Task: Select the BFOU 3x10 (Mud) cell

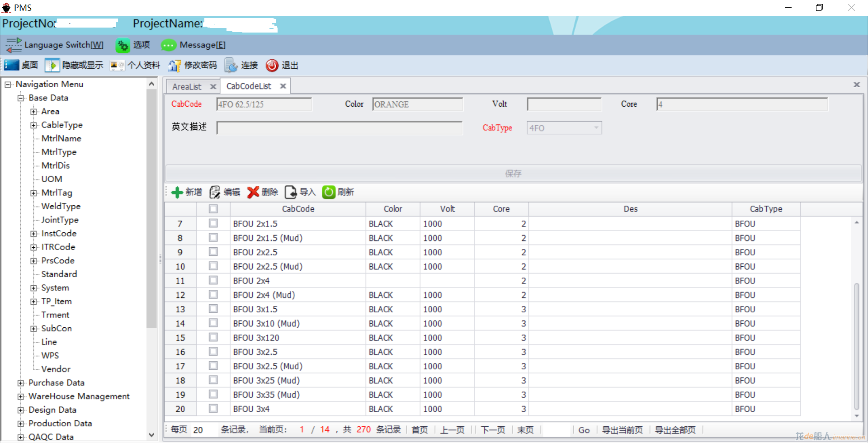Action: [x=298, y=323]
